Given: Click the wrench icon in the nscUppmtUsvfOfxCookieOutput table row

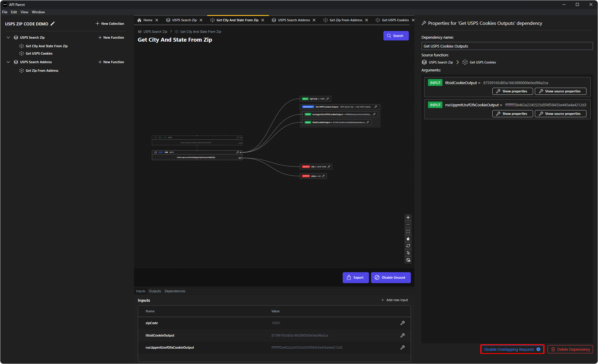Looking at the screenshot, I should 402,347.
